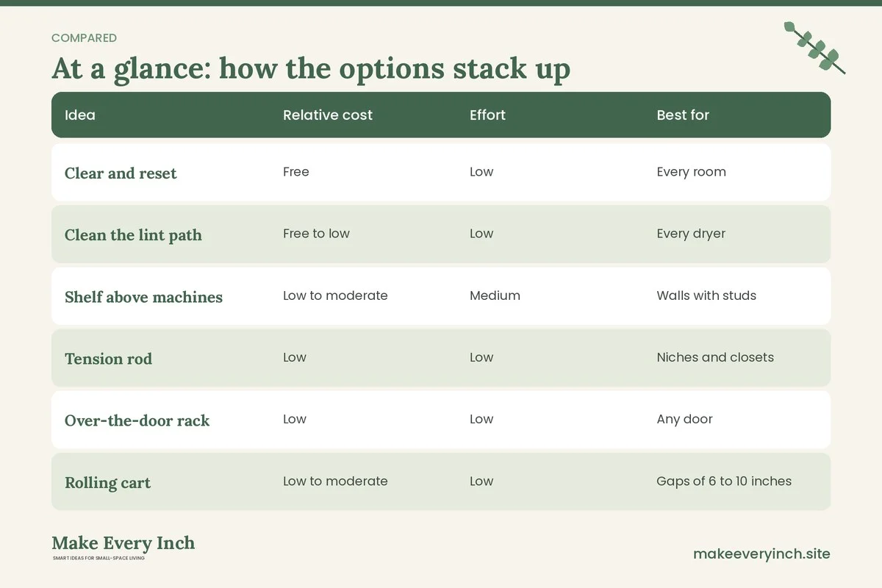The image size is (882, 588).
Task: Click the "Best for" column header
Action: (683, 115)
